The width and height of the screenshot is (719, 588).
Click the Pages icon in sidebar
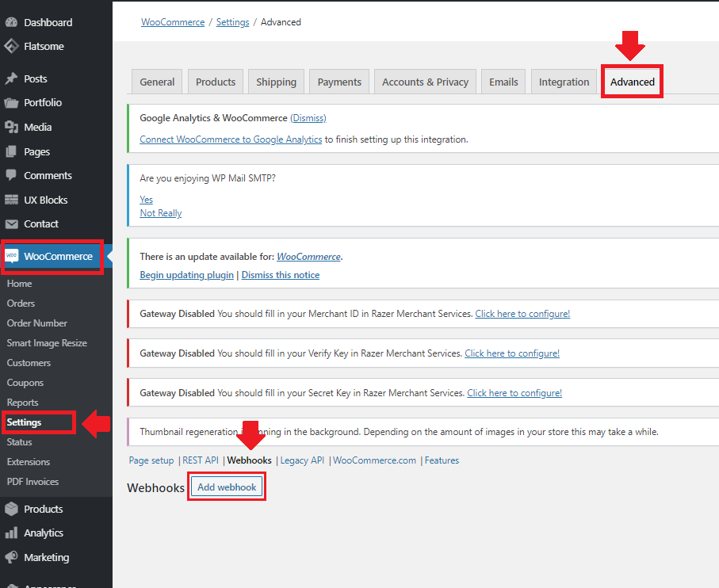11,151
